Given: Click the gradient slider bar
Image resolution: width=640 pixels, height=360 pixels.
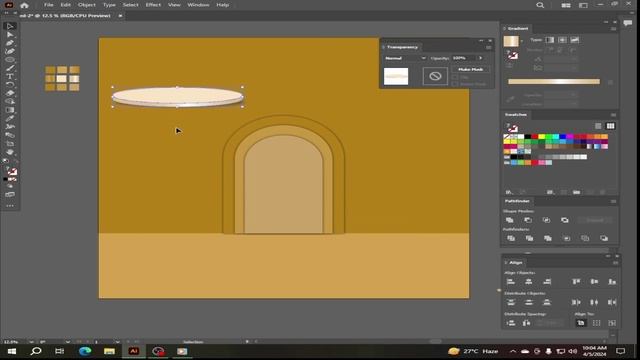Looking at the screenshot, I should 554,82.
